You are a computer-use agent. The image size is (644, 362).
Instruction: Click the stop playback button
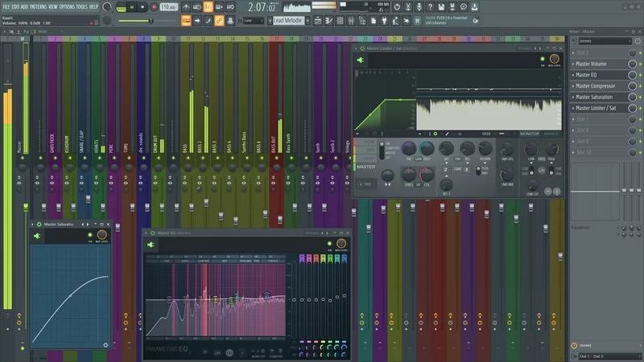pos(142,7)
